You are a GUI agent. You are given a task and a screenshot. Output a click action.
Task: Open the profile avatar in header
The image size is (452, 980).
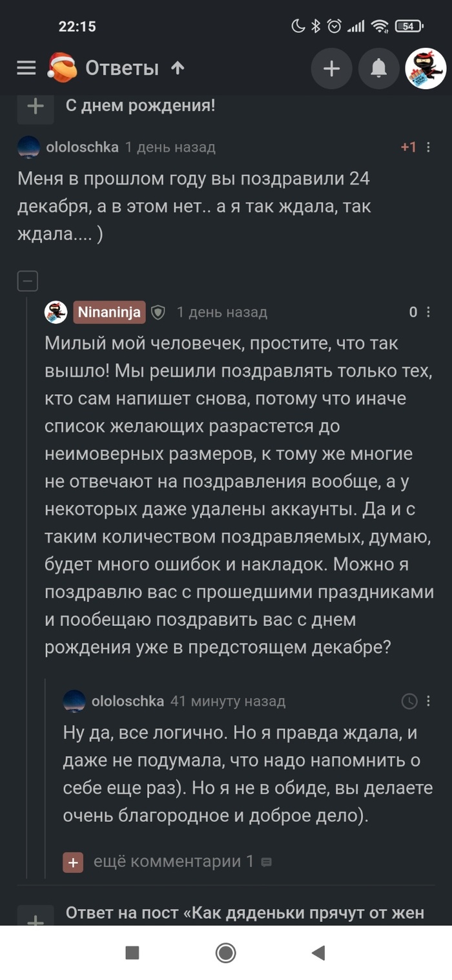(426, 68)
